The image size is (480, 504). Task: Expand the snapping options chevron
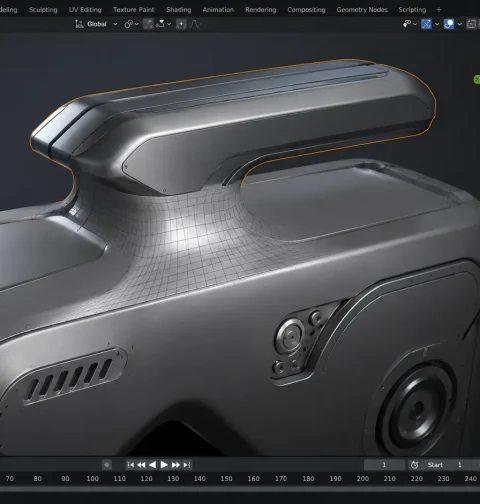[x=169, y=24]
